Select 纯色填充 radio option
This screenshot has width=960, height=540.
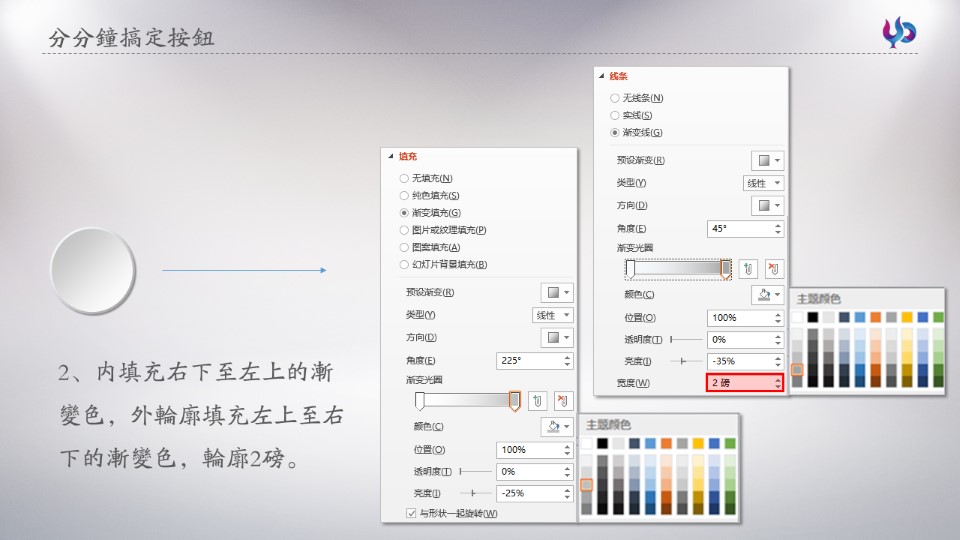404,195
